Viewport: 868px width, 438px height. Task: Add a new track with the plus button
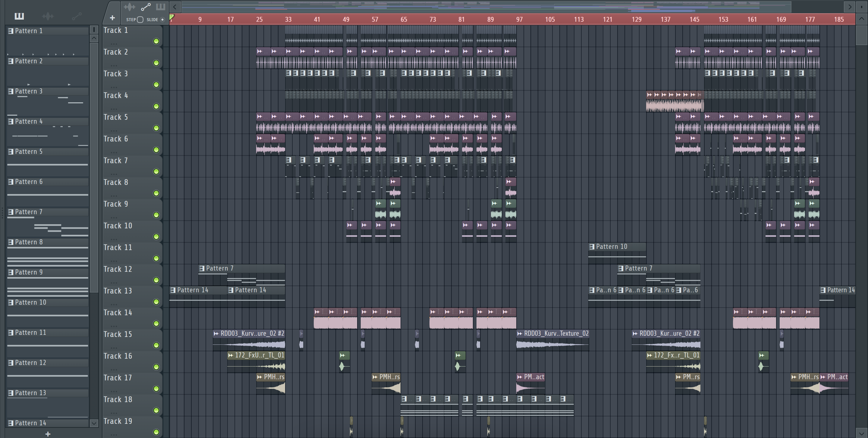[112, 17]
